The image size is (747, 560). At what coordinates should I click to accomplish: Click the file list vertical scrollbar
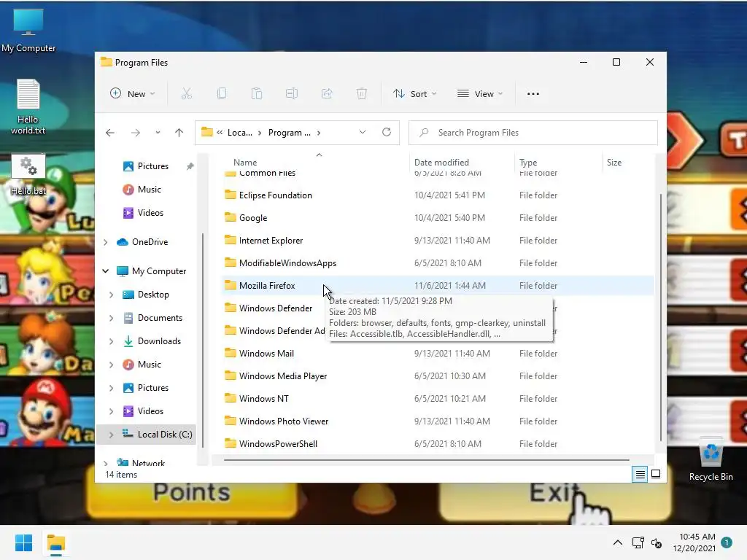pyautogui.click(x=661, y=318)
